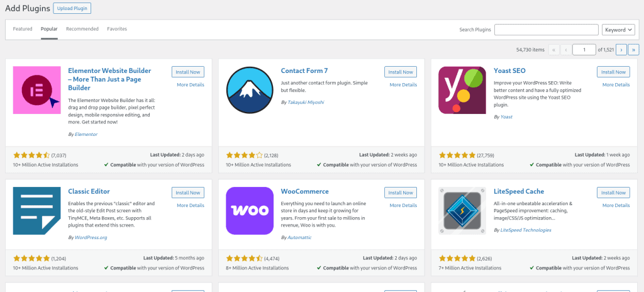Install the Yoast SEO plugin

click(x=613, y=72)
